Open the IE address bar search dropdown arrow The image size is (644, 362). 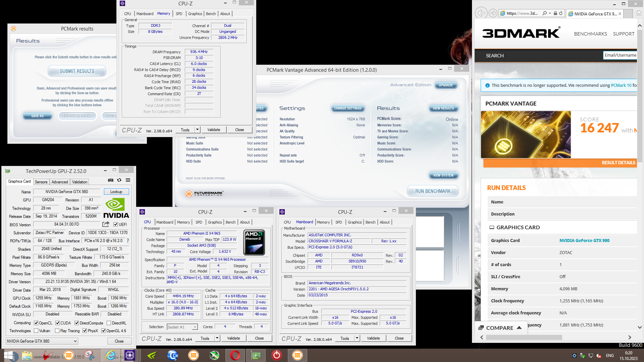(550, 13)
